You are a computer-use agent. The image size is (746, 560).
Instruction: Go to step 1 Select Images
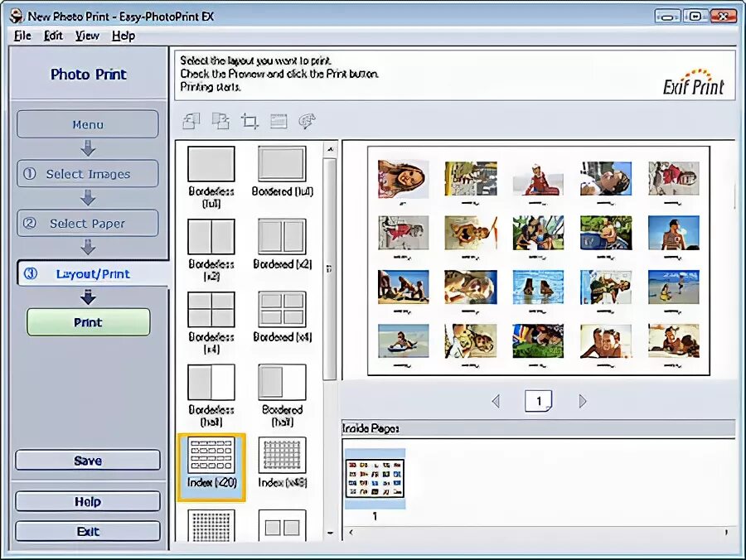88,173
